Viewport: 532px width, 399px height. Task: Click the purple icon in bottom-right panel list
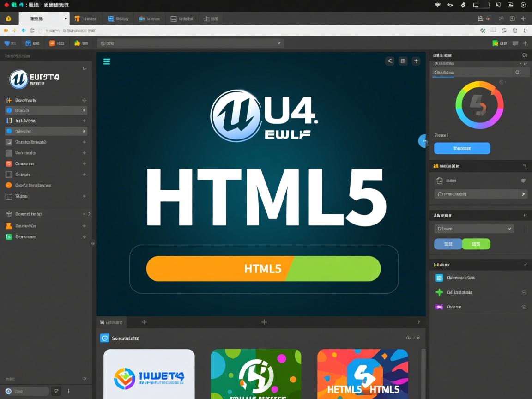(439, 307)
